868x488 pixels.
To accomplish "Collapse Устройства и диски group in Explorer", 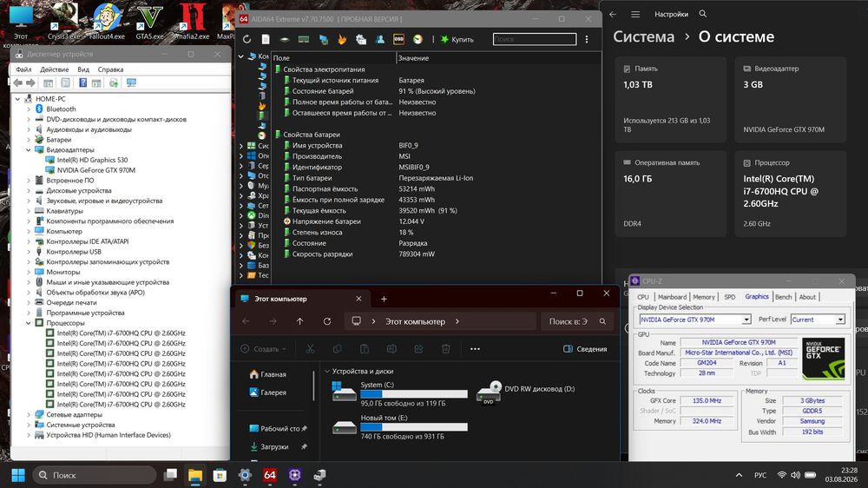I will (x=327, y=371).
